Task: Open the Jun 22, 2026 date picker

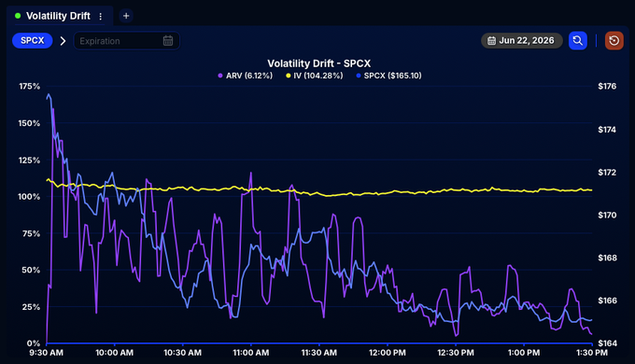Action: (x=522, y=40)
